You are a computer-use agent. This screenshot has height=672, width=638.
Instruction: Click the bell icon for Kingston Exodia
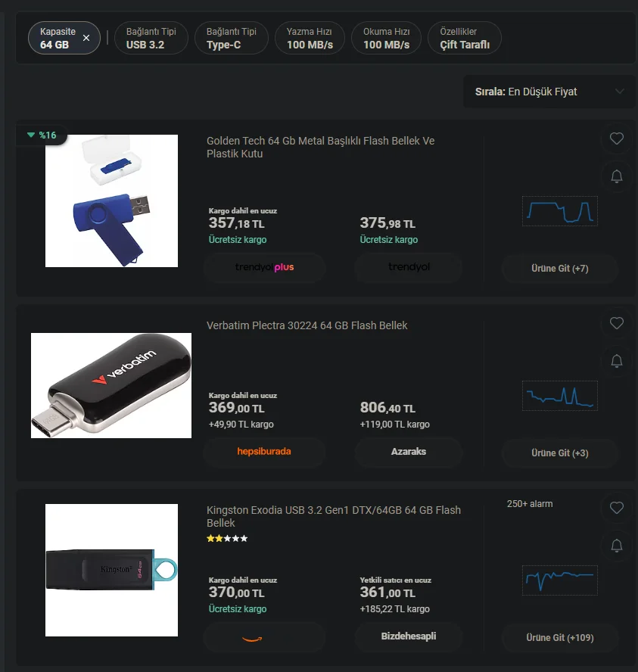point(616,546)
